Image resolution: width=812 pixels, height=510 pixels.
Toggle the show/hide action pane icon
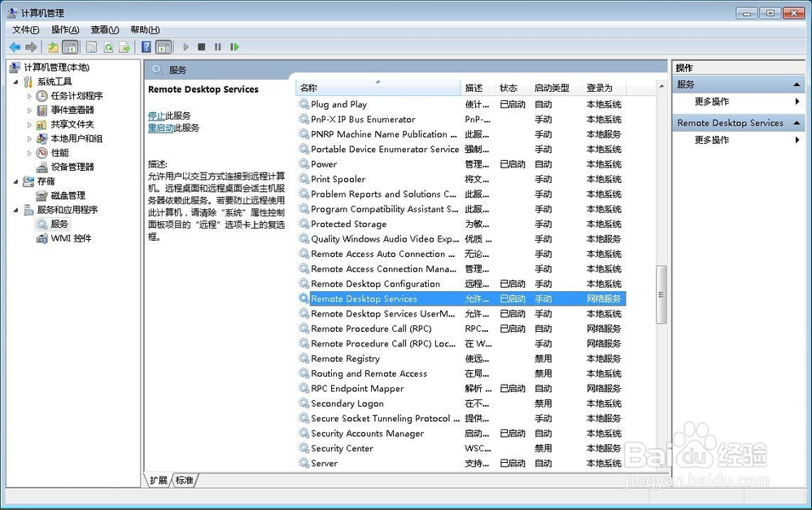pyautogui.click(x=163, y=47)
